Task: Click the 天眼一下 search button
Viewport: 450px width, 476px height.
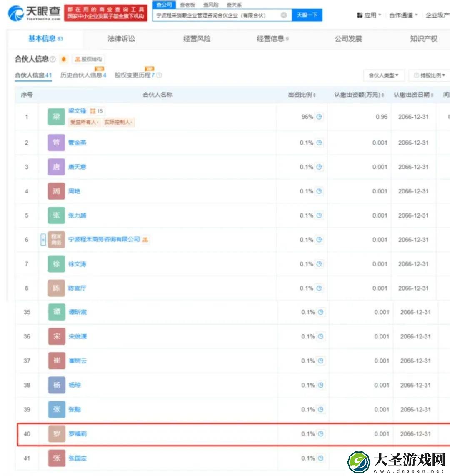Action: (x=307, y=15)
